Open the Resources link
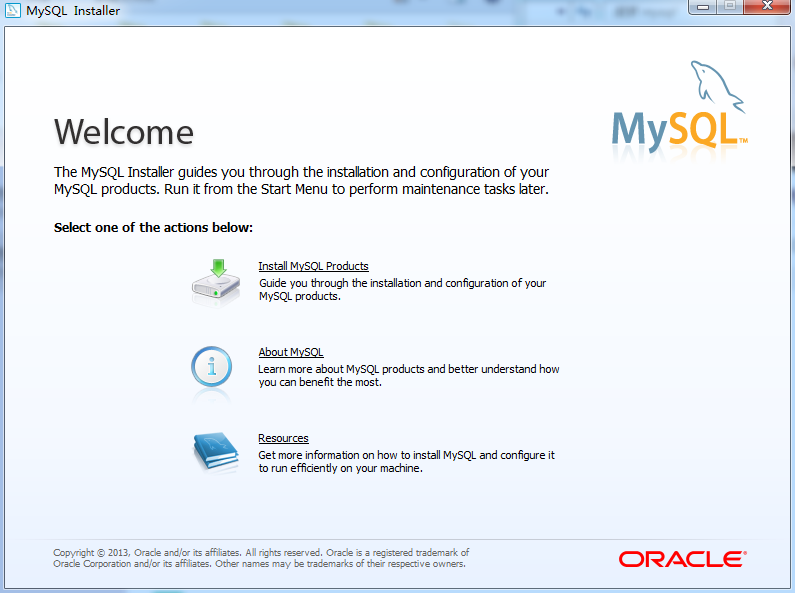Screen dimensions: 795x593 (x=283, y=438)
